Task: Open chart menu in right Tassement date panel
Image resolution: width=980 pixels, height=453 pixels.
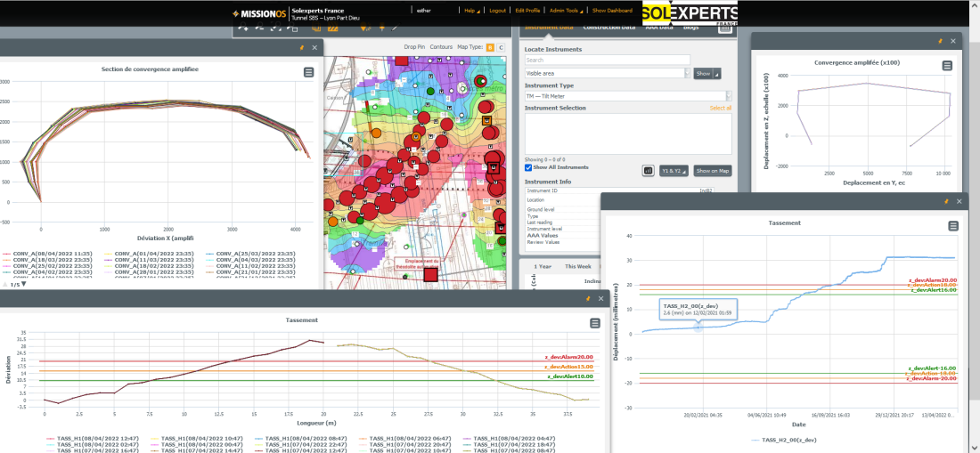Action: pos(953,226)
